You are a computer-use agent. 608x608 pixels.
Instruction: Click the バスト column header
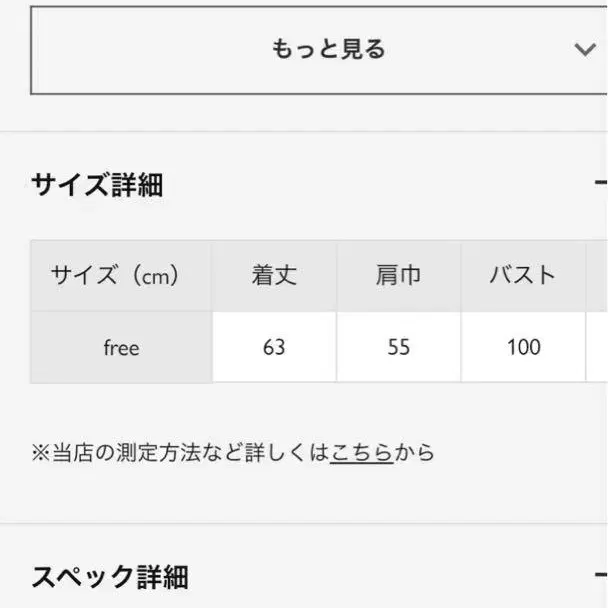[522, 276]
